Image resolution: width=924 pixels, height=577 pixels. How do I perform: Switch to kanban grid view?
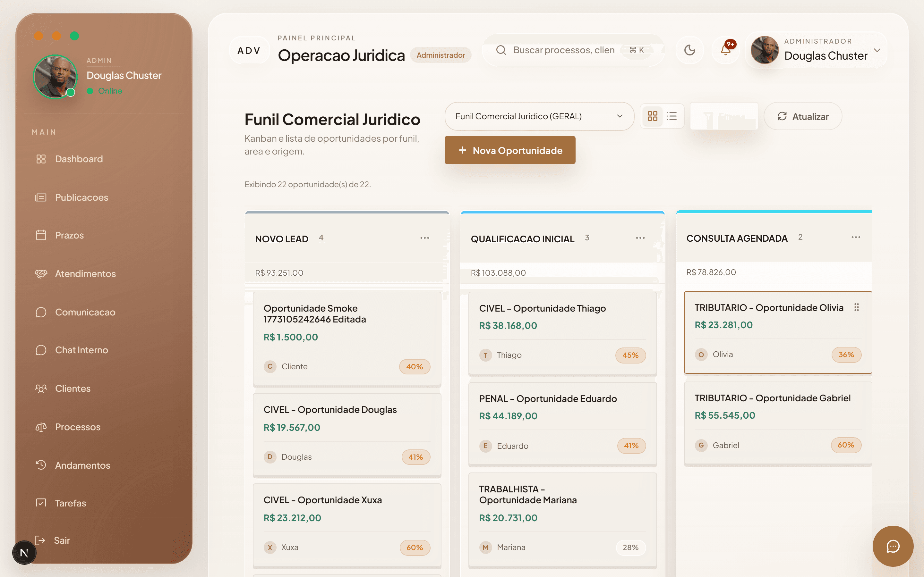click(653, 116)
